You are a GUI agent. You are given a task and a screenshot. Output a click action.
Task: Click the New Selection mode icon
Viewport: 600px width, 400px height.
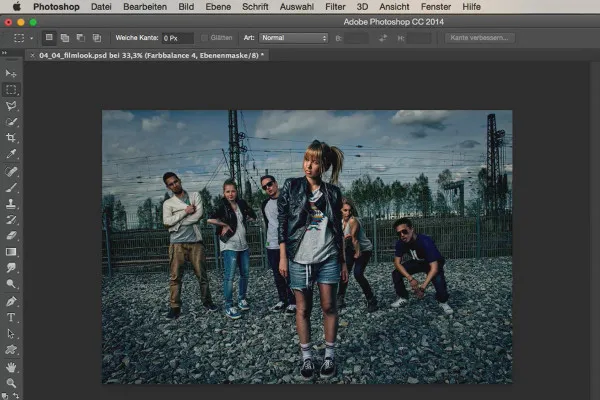[49, 38]
